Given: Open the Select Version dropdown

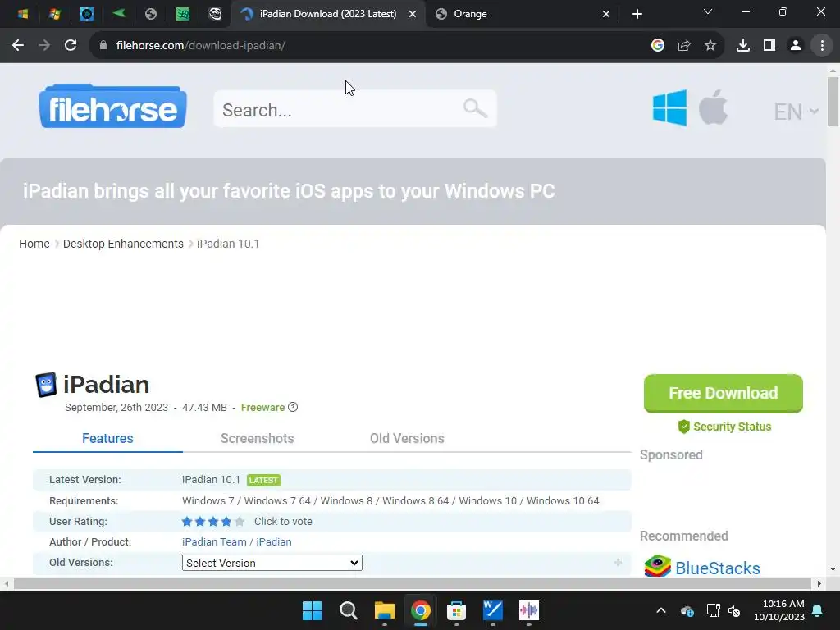Looking at the screenshot, I should click(272, 563).
